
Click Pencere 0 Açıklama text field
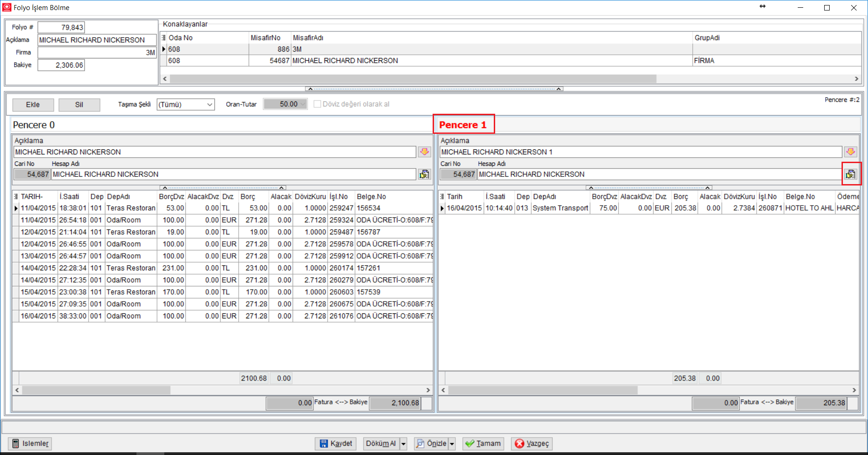point(215,152)
